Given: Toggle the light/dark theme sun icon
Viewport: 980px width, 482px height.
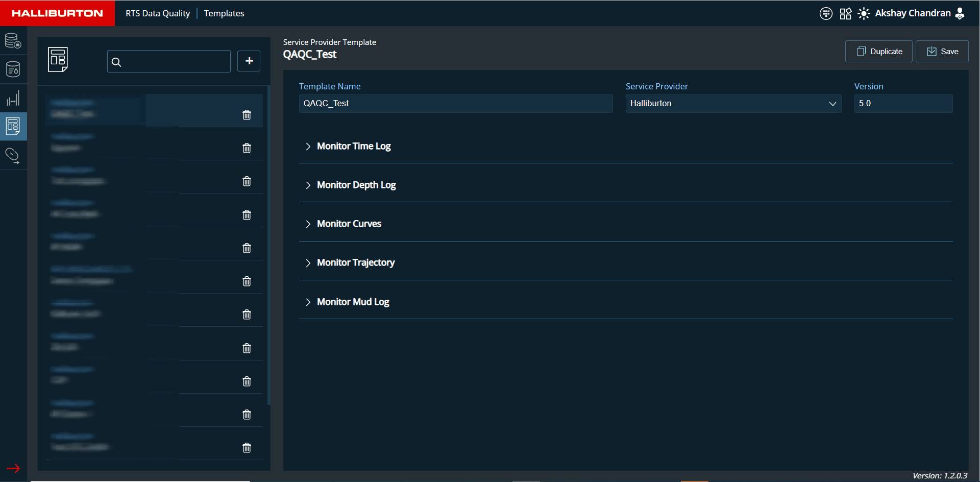Looking at the screenshot, I should [864, 13].
